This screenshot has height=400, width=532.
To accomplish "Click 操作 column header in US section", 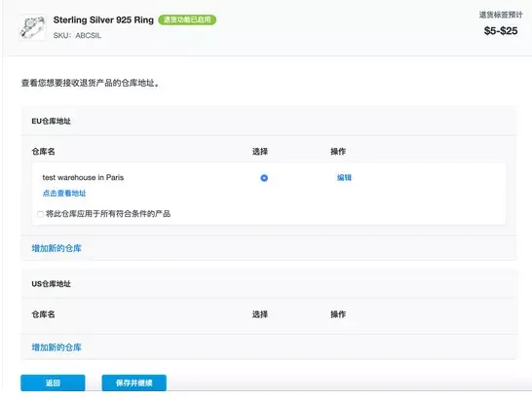I will point(338,314).
